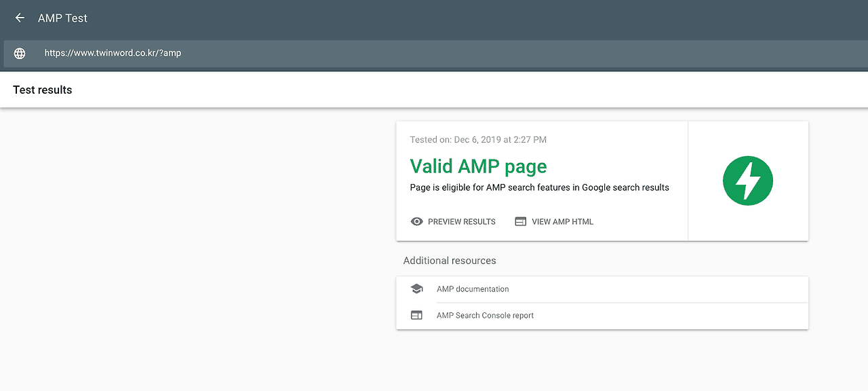Screen dimensions: 868x391
Task: Click the globe icon beside the URL
Action: 20,52
